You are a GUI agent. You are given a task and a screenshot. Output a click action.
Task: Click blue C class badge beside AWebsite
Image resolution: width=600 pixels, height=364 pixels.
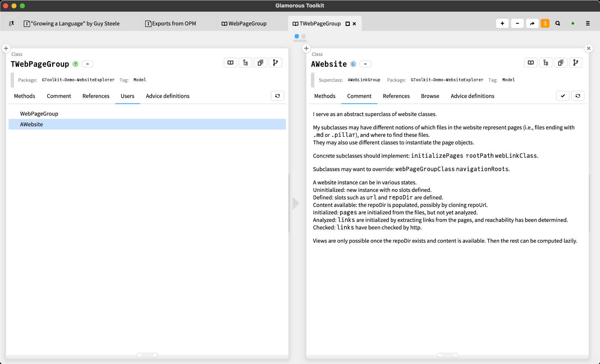tap(353, 64)
